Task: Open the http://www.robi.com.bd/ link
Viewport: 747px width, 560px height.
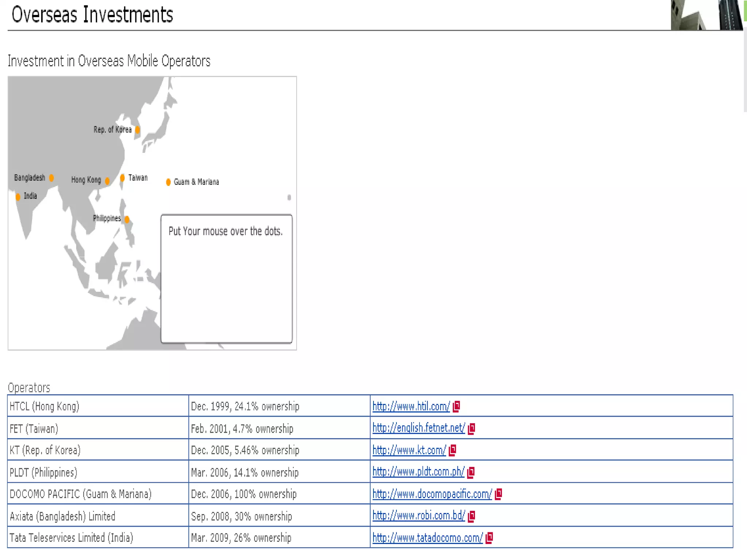Action: [419, 516]
